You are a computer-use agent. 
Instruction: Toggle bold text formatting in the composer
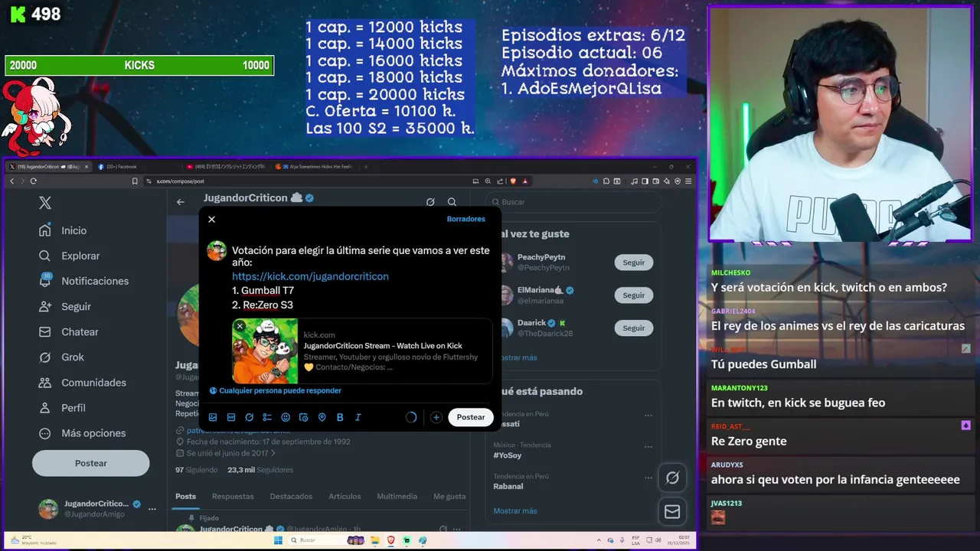coord(340,417)
